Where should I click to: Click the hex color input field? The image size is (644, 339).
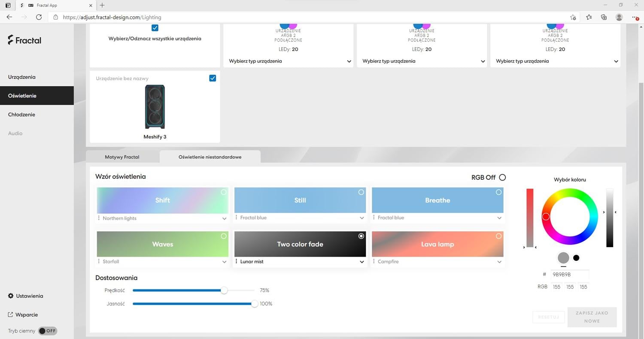point(569,275)
